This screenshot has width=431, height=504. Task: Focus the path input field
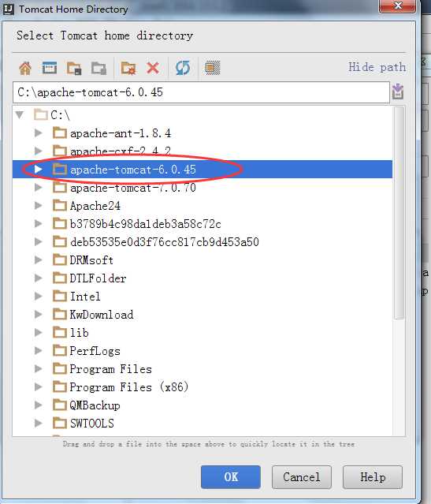point(201,92)
